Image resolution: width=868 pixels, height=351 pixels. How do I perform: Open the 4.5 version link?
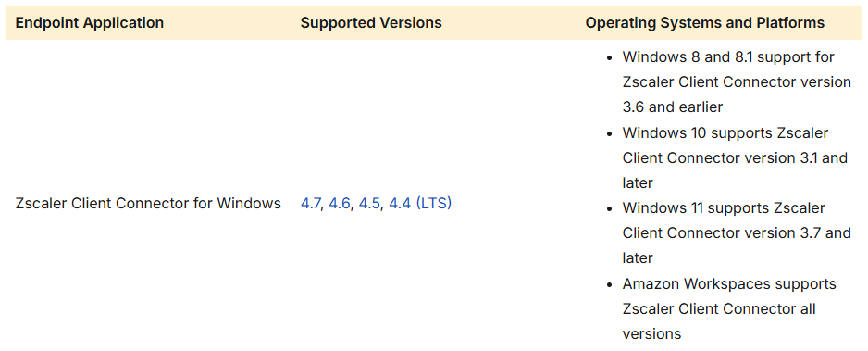click(x=369, y=204)
